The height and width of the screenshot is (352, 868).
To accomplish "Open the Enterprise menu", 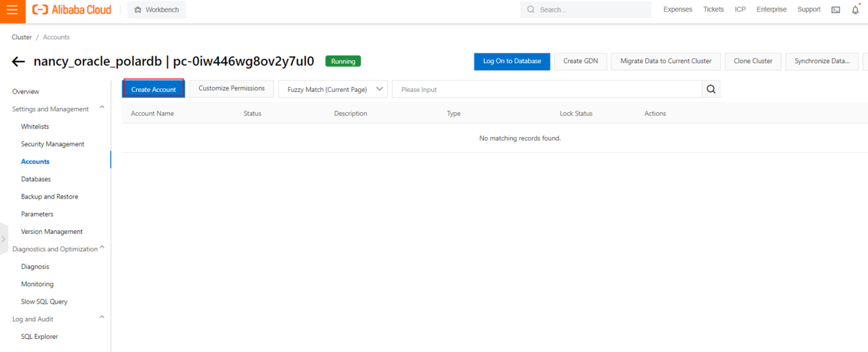I will click(x=772, y=10).
